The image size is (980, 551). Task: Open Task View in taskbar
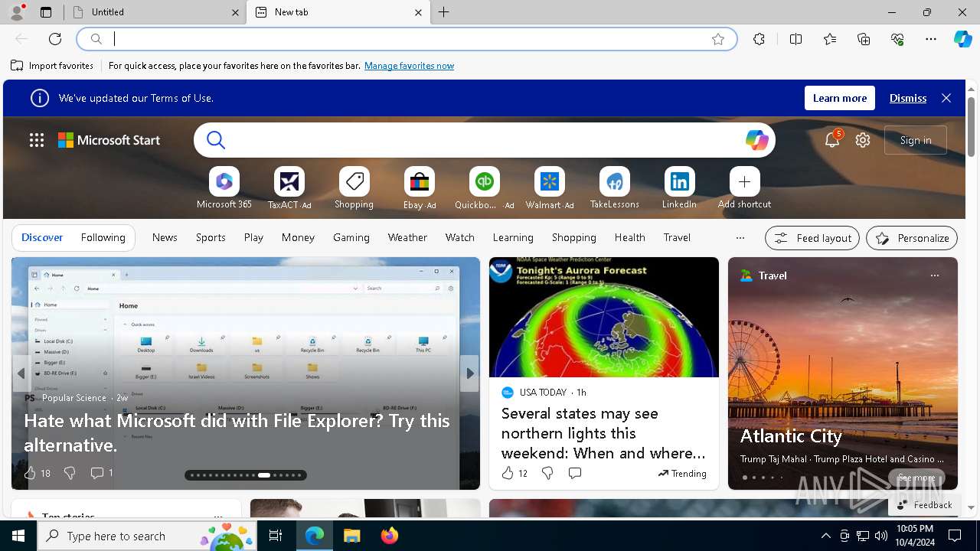(x=276, y=536)
